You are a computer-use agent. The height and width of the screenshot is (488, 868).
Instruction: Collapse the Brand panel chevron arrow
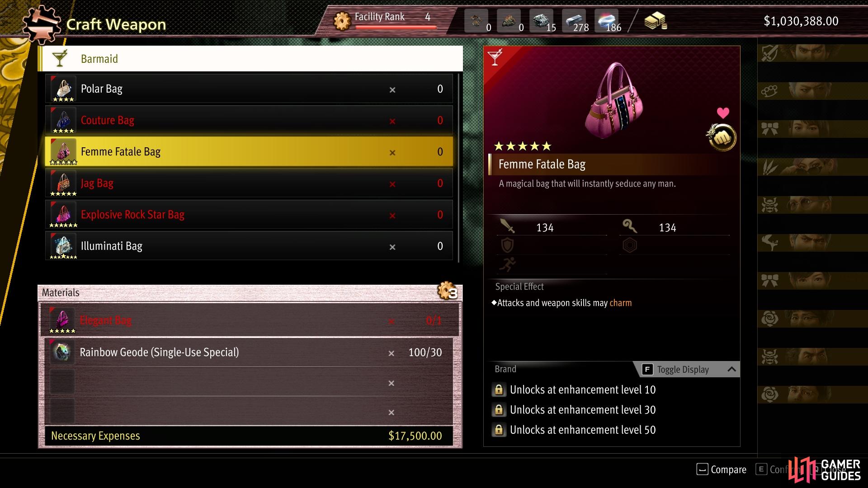(731, 369)
